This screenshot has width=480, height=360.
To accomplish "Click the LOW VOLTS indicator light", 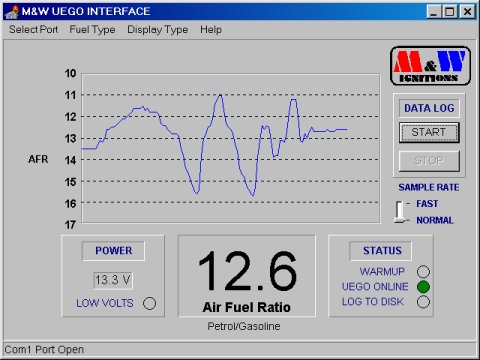I will [149, 303].
